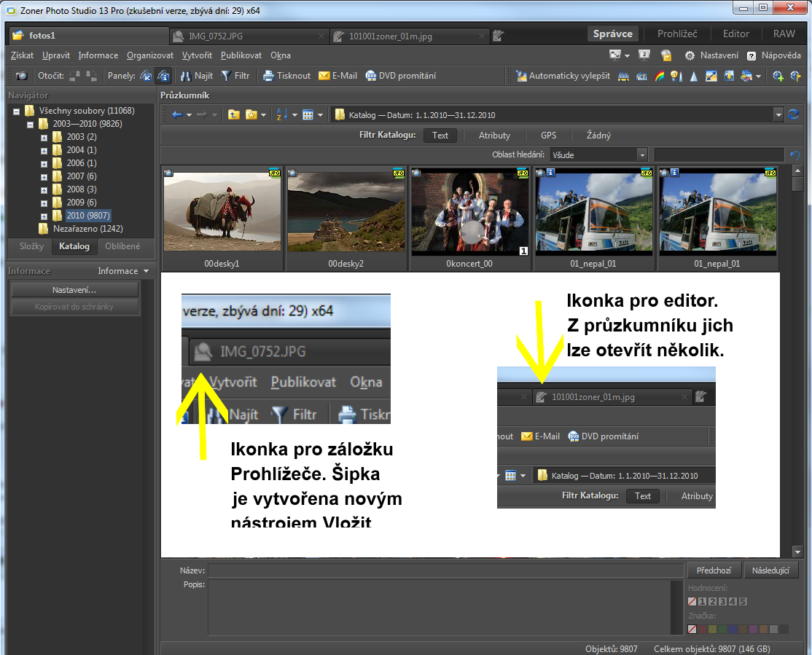The height and width of the screenshot is (655, 812).
Task: Click the E-Mail envelope icon
Action: [x=324, y=76]
